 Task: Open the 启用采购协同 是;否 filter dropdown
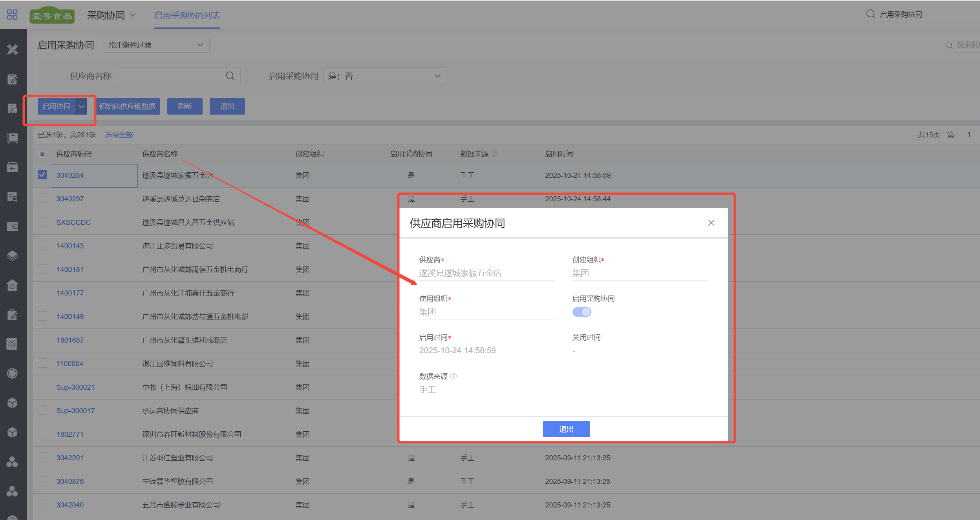(x=385, y=76)
